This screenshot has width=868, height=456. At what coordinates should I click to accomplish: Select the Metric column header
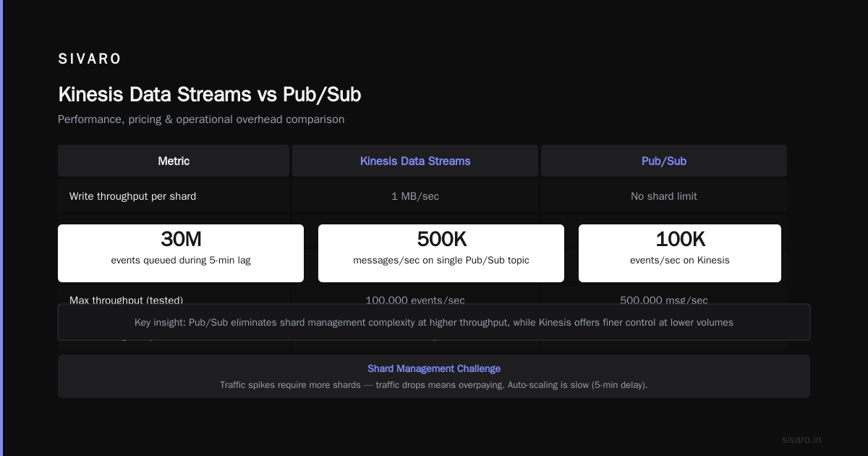tap(174, 161)
